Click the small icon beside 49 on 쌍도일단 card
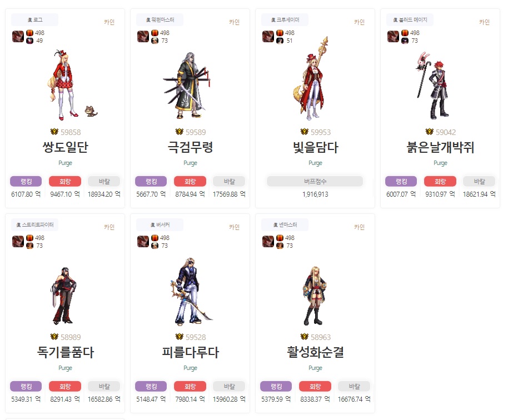The image size is (508, 420). coord(30,41)
